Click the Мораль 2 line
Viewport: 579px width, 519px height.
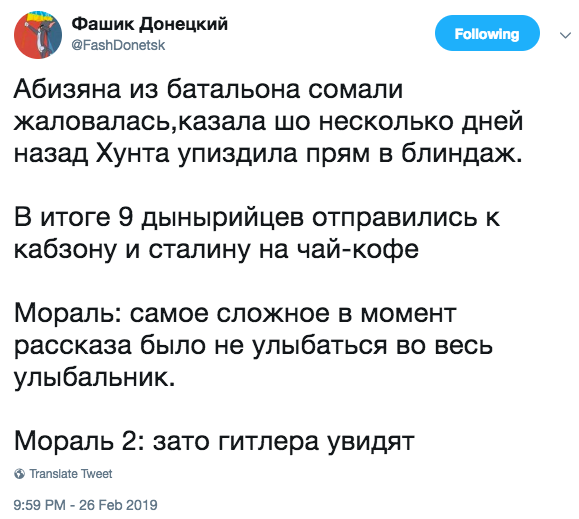pos(214,441)
